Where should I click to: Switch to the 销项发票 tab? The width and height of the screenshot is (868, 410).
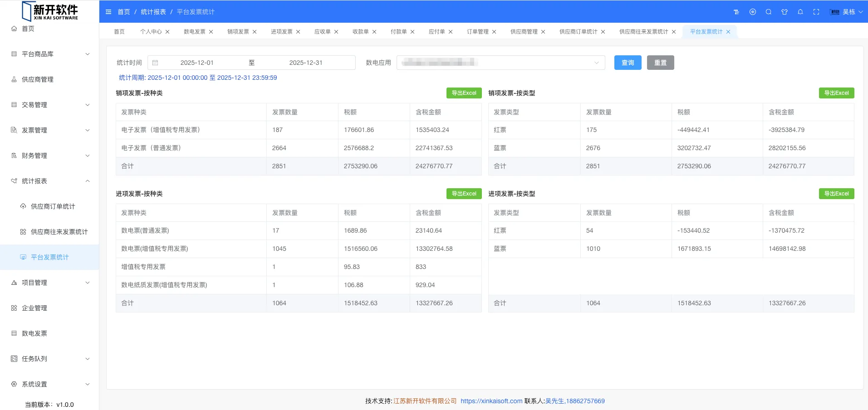[x=238, y=32]
